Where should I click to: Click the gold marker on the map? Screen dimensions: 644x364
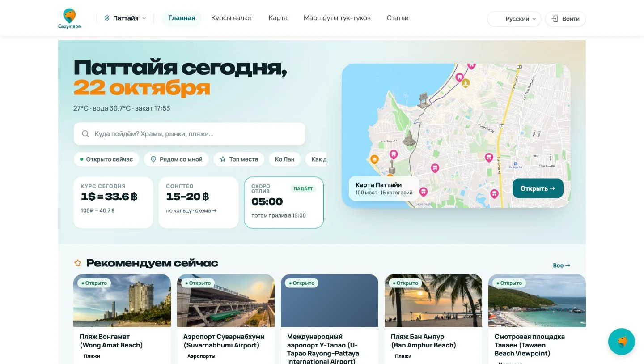click(466, 83)
